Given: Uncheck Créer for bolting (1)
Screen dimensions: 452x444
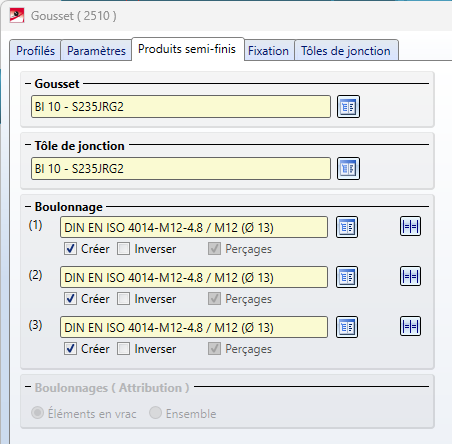Looking at the screenshot, I should click(x=70, y=249).
